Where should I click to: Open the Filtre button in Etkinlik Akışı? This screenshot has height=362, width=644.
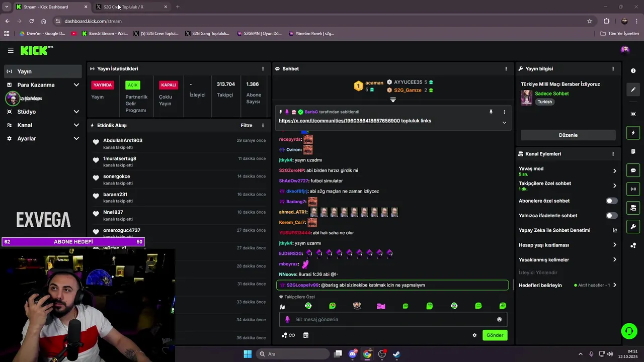tap(247, 125)
